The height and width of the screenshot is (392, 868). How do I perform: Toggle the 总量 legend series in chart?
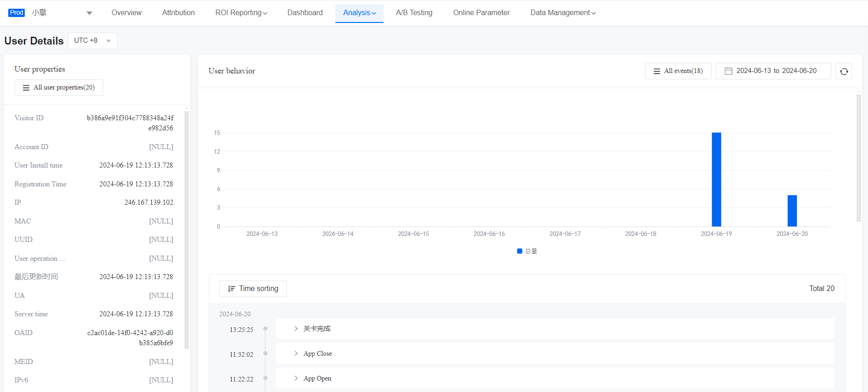click(527, 251)
